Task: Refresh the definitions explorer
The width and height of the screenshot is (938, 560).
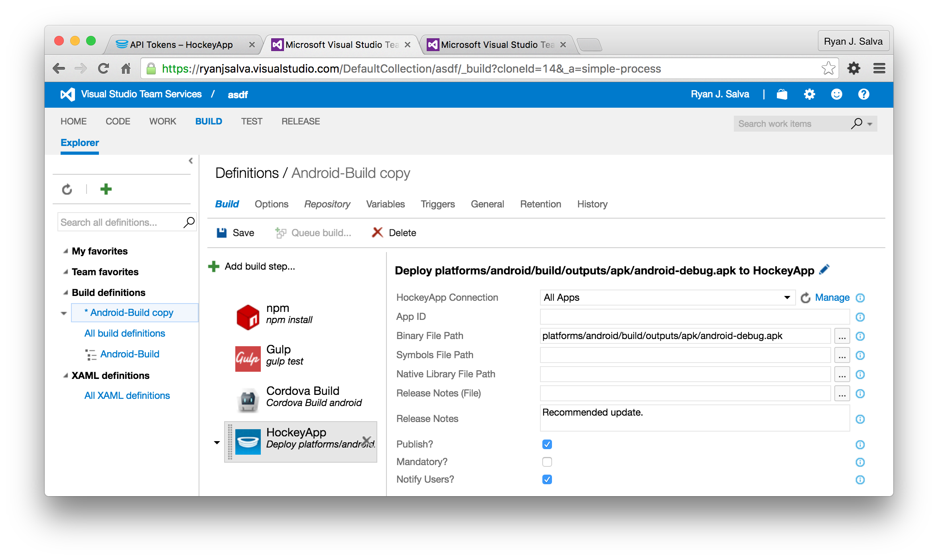Action: click(67, 189)
